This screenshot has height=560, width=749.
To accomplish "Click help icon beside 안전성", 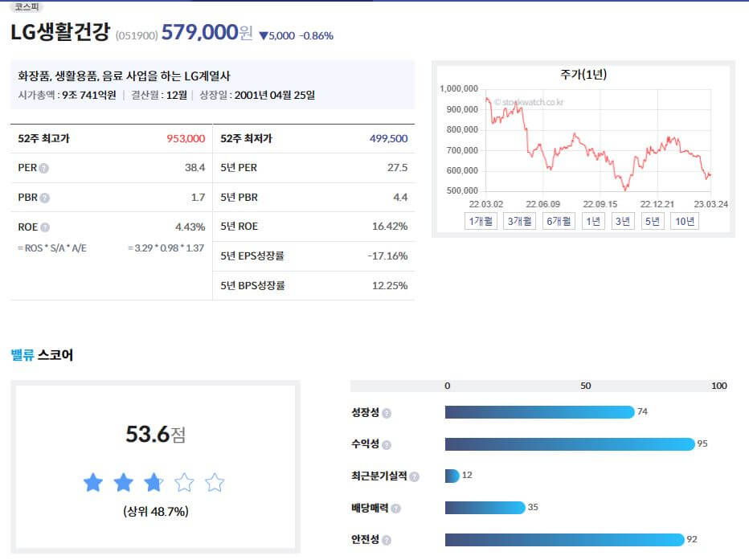I will [x=387, y=540].
